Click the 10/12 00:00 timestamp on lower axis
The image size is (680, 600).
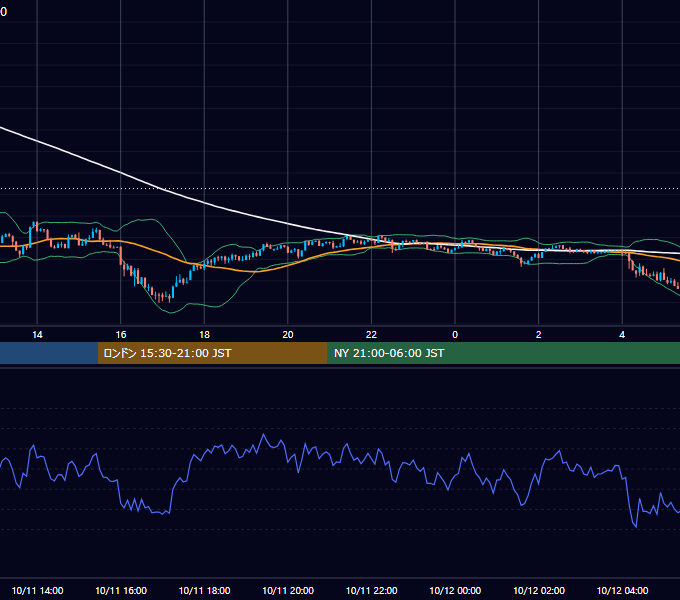[455, 590]
